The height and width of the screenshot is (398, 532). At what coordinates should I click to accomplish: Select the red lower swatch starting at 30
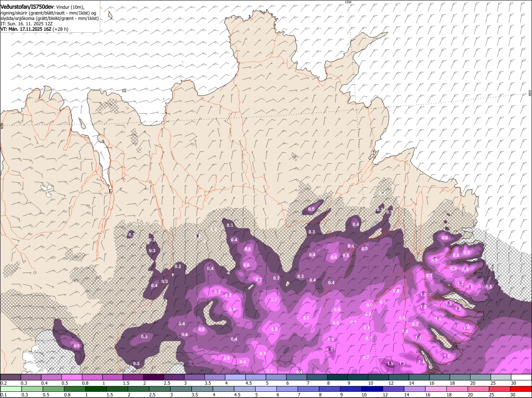point(521,389)
